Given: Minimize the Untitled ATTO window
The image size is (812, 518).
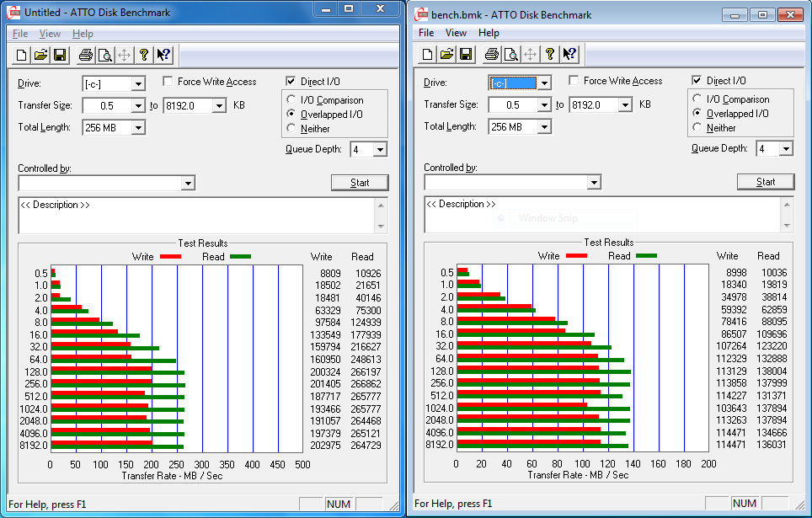Looking at the screenshot, I should (x=326, y=9).
